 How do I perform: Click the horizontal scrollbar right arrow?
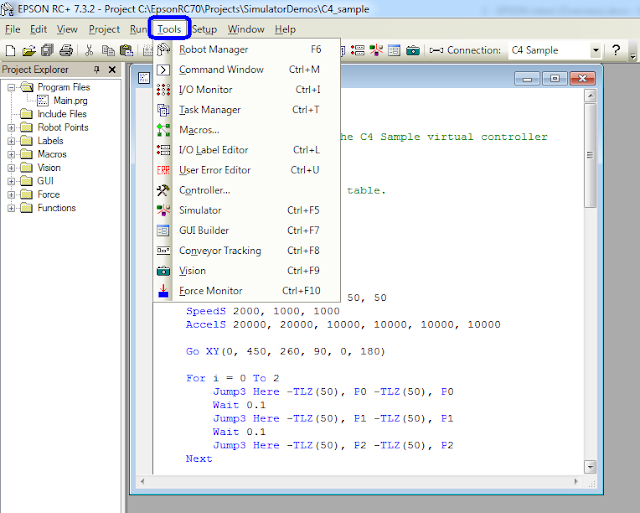576,481
